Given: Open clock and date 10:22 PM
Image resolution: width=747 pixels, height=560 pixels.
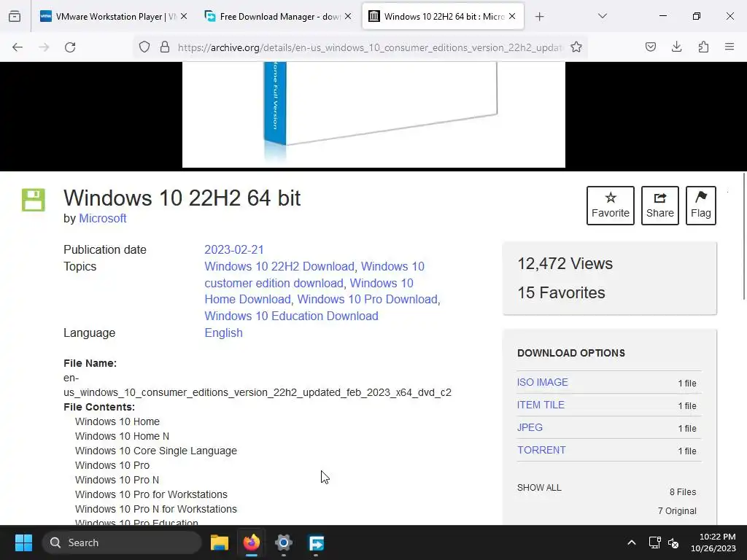Looking at the screenshot, I should tap(713, 542).
